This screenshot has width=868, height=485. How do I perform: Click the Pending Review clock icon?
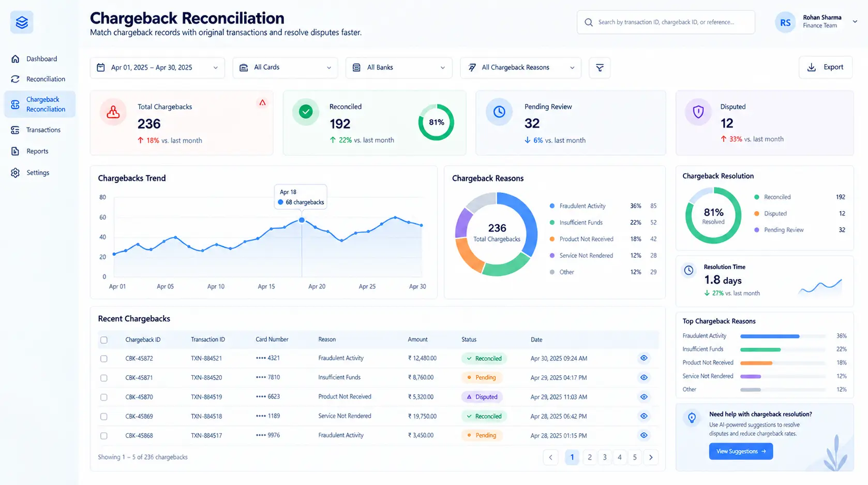pyautogui.click(x=499, y=111)
